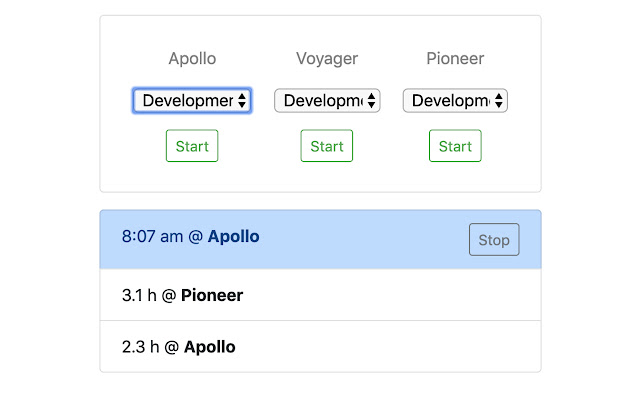Start the timer for Pioneer
640x400 pixels.
point(455,146)
